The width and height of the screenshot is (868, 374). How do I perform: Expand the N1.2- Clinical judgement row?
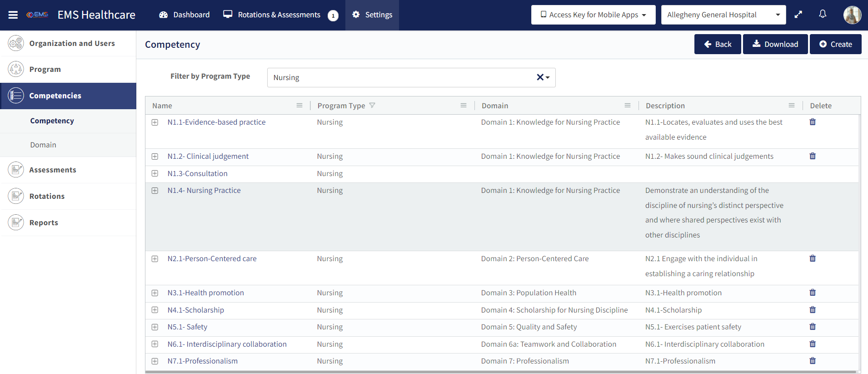coord(155,157)
